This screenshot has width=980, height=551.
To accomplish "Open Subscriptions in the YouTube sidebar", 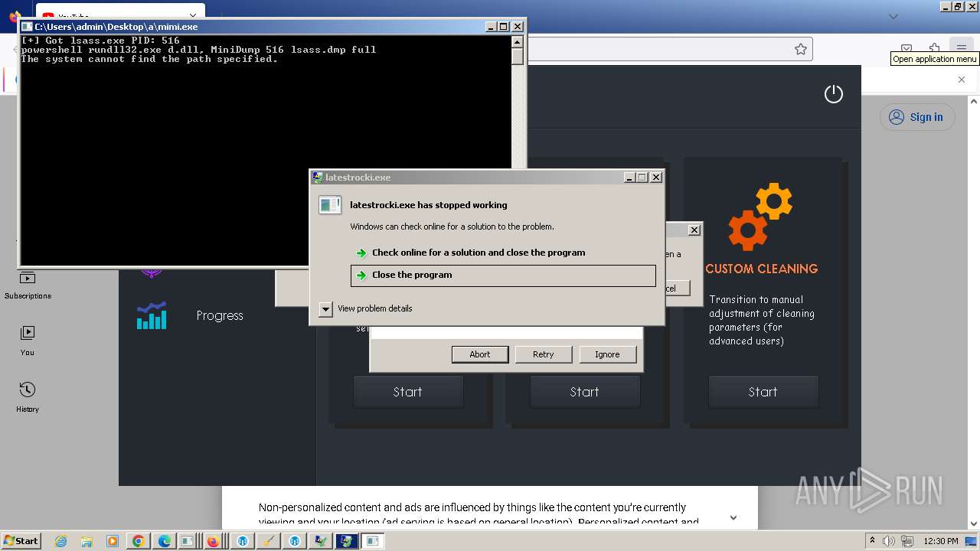I will [28, 285].
